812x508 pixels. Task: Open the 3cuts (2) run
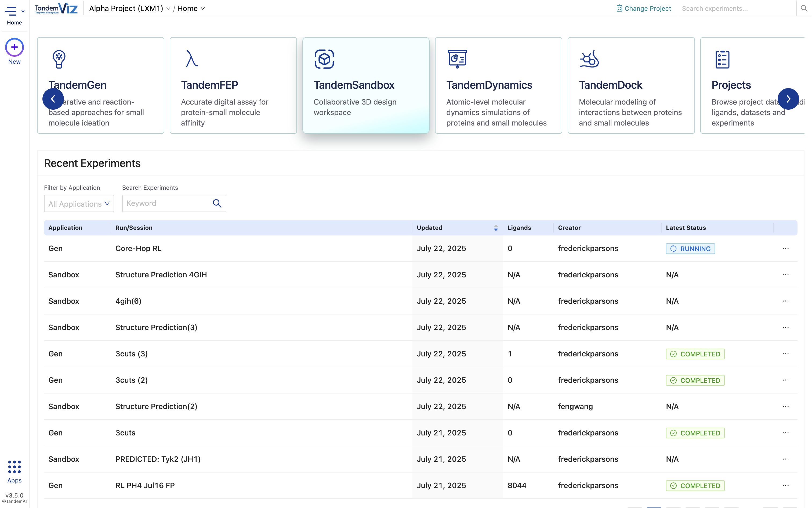coord(132,380)
